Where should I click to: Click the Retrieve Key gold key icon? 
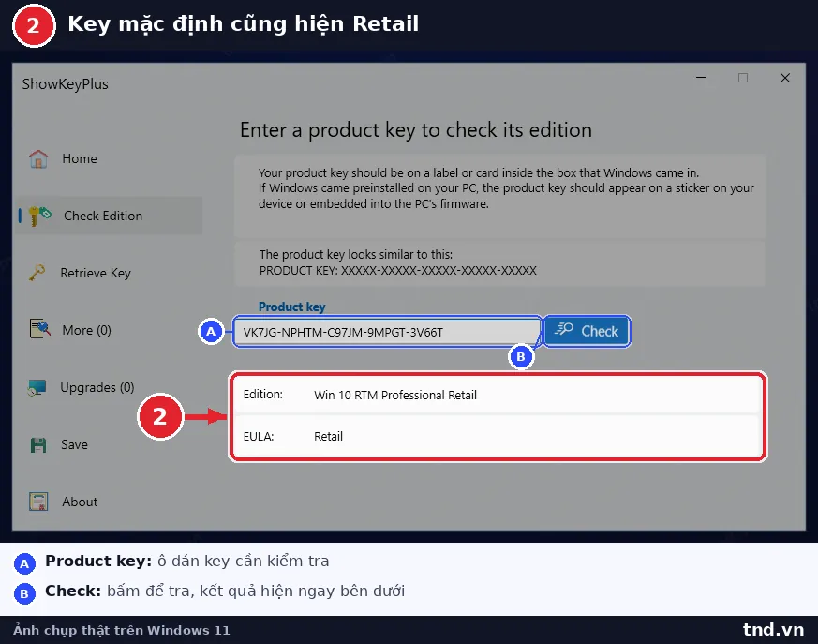point(37,273)
